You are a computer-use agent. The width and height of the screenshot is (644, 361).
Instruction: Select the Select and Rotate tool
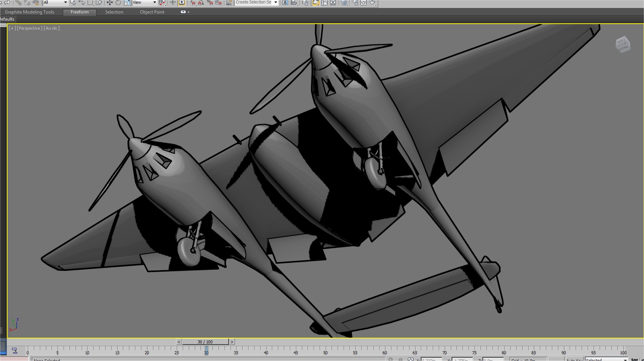(x=118, y=3)
